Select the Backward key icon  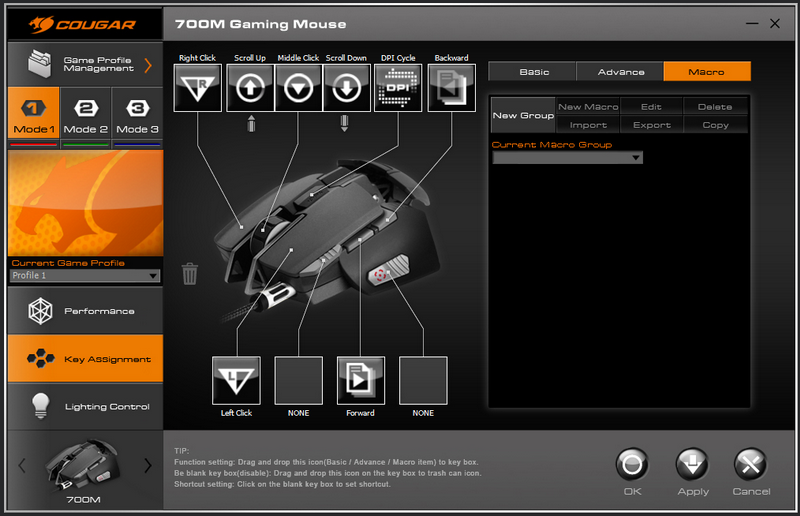point(452,88)
